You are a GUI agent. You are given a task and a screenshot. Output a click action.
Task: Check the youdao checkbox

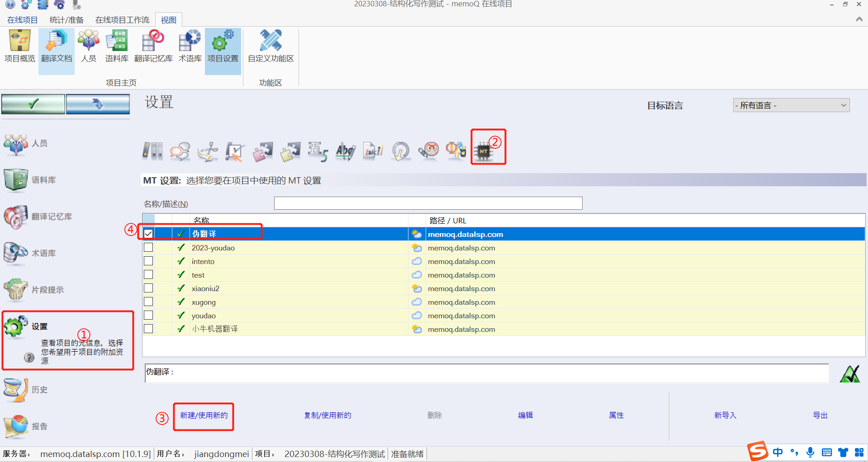click(x=148, y=316)
